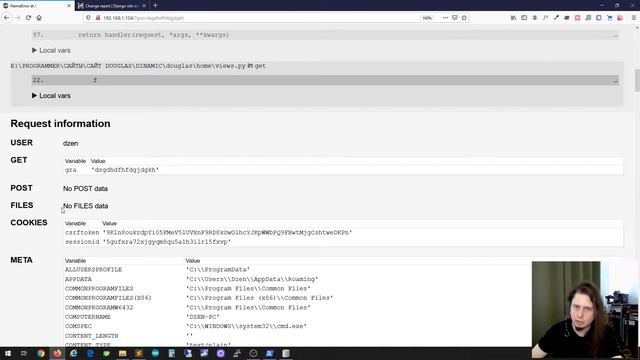Reset the zoom level indicator badge

[427, 18]
